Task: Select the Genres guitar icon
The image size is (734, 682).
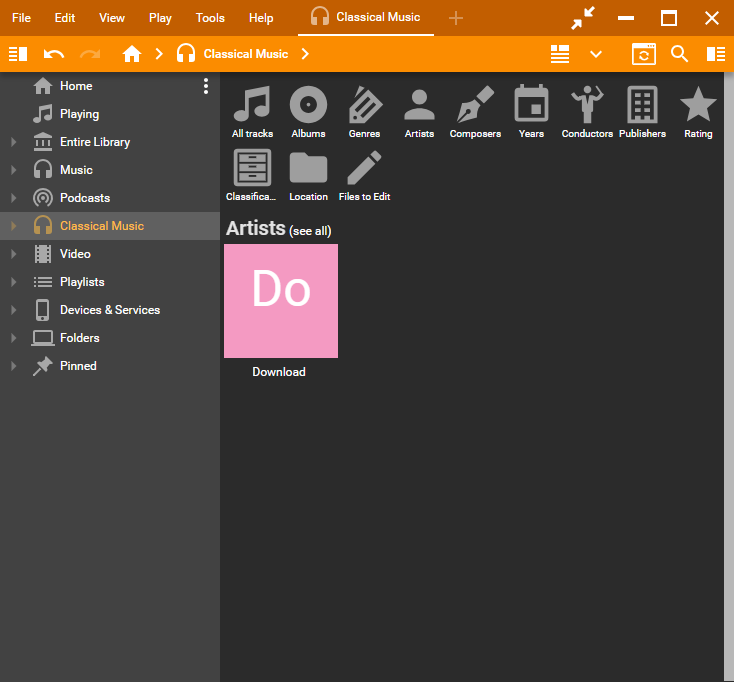Action: [x=364, y=104]
